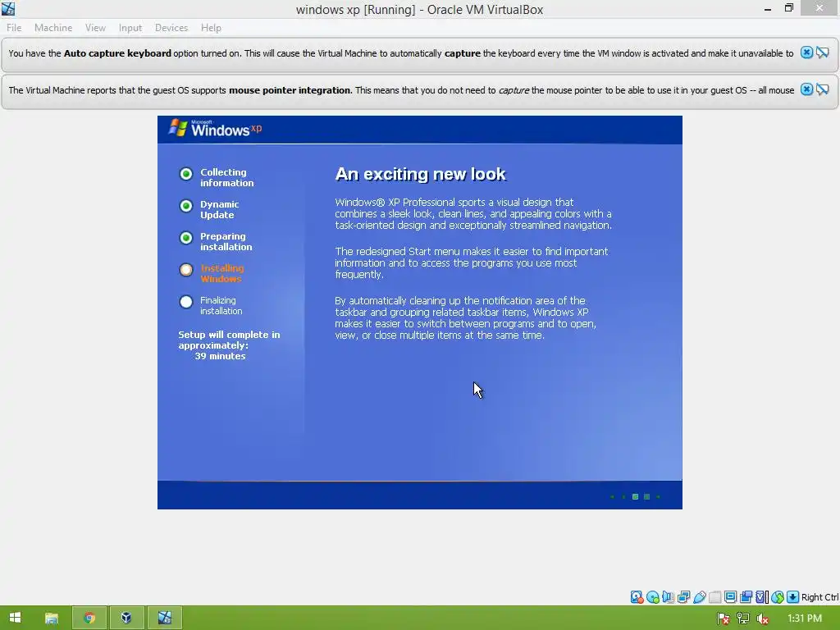Switch to the running VM taskbar button
840x630 pixels.
(x=164, y=618)
